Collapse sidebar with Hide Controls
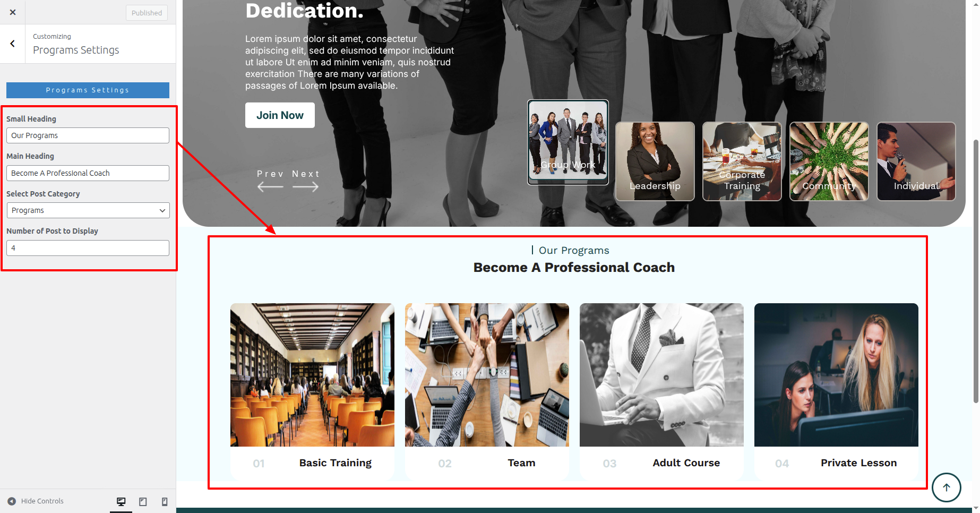The height and width of the screenshot is (513, 980). [36, 501]
